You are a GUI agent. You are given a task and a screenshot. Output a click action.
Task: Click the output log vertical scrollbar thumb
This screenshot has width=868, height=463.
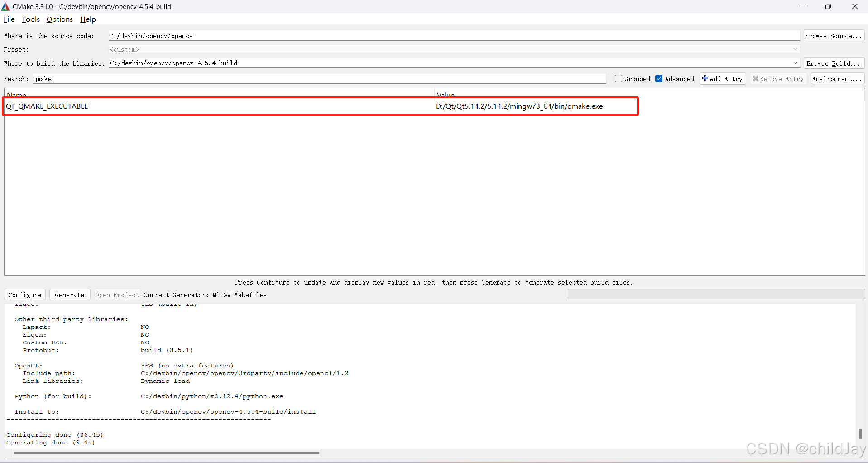coord(860,434)
